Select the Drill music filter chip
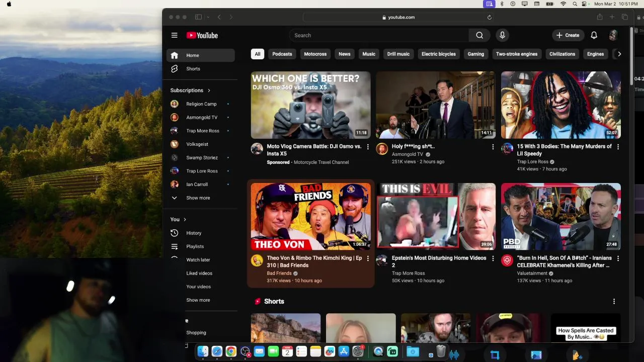The image size is (644, 362). coord(398,54)
